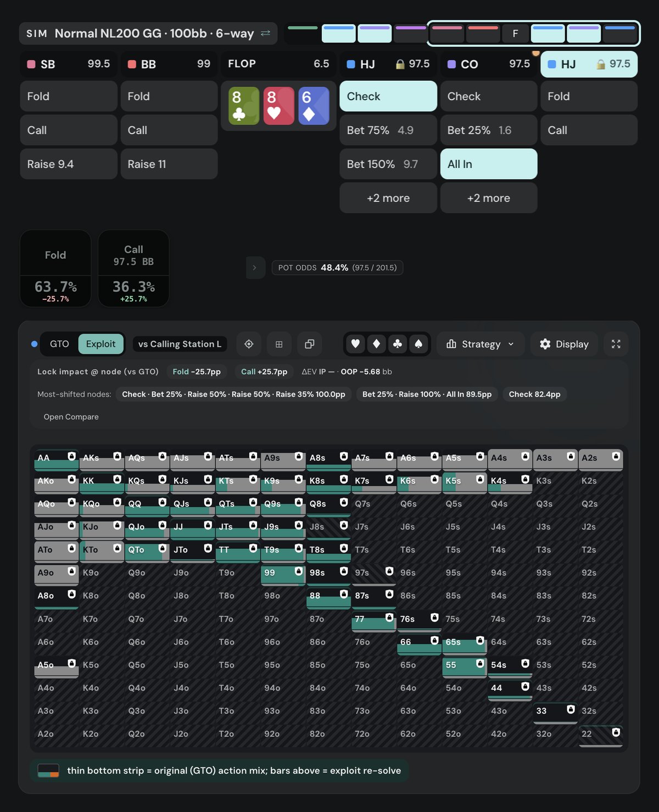Toggle the hearts suit filter
The image size is (659, 812).
pyautogui.click(x=356, y=344)
